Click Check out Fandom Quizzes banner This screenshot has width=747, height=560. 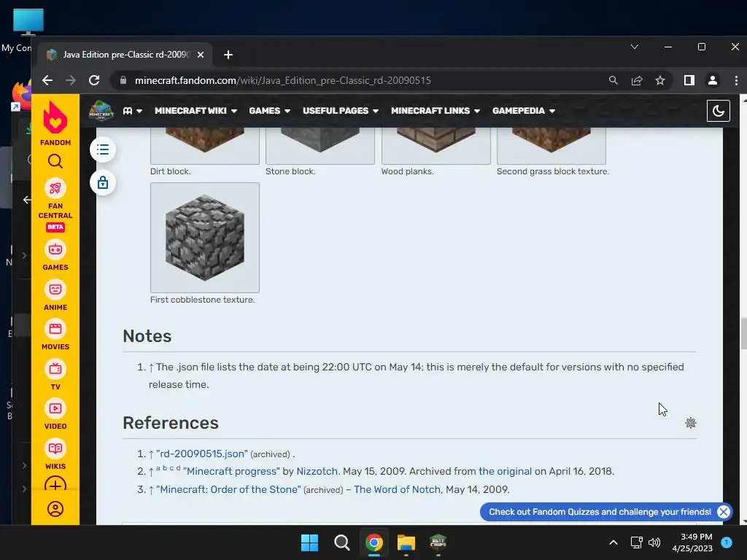click(600, 512)
